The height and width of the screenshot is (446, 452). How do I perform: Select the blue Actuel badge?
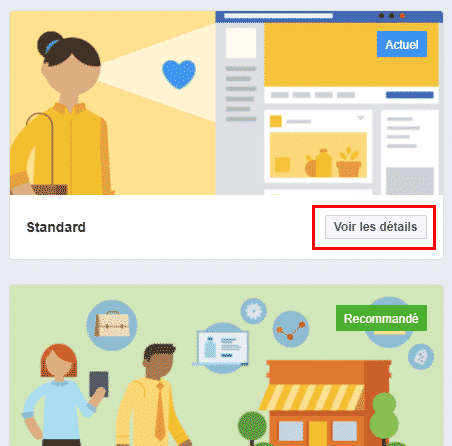402,44
